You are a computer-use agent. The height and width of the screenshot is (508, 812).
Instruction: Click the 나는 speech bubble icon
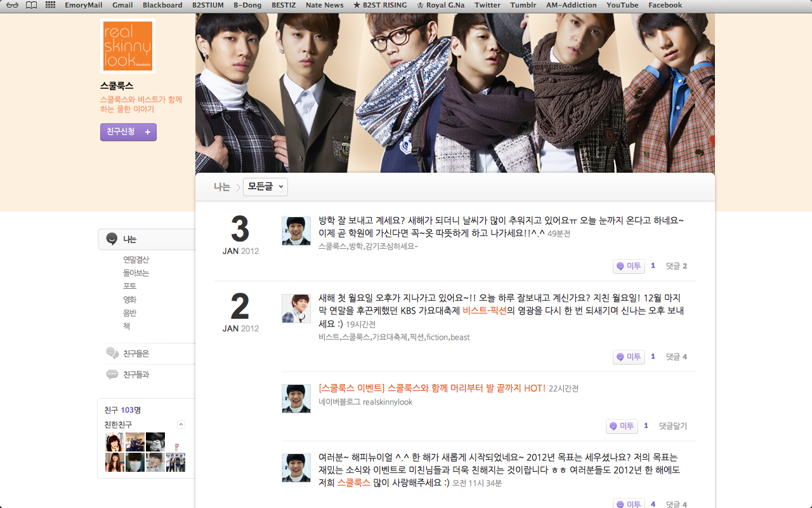[x=112, y=239]
